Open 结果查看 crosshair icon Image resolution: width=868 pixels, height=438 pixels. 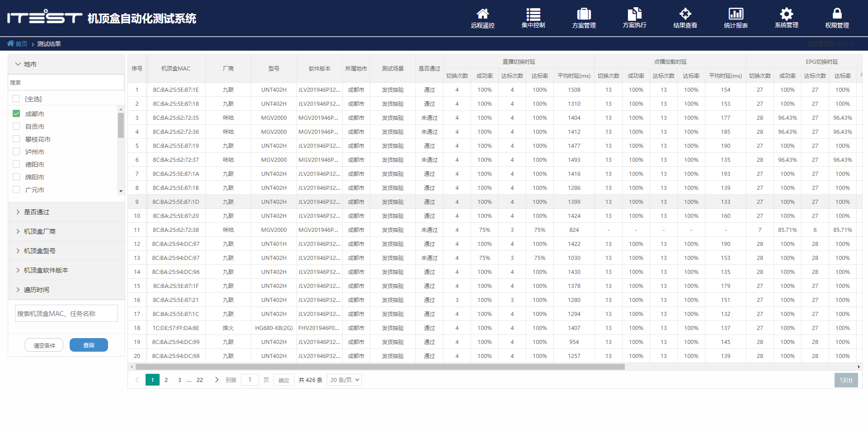coord(685,14)
